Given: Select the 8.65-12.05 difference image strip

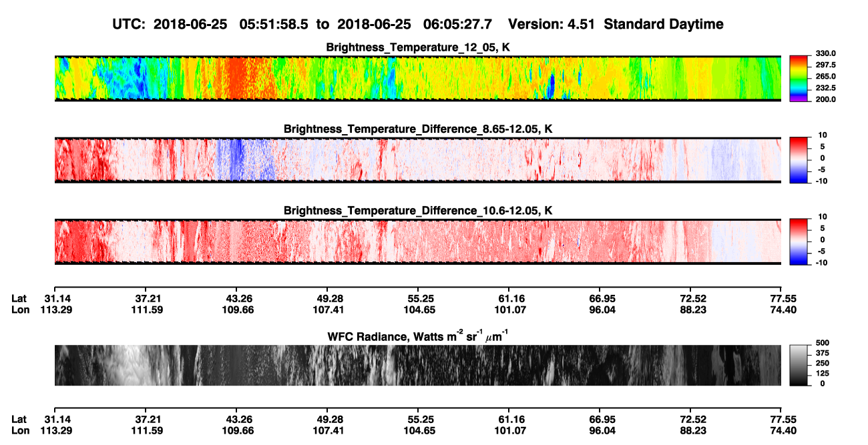Looking at the screenshot, I should [x=418, y=159].
